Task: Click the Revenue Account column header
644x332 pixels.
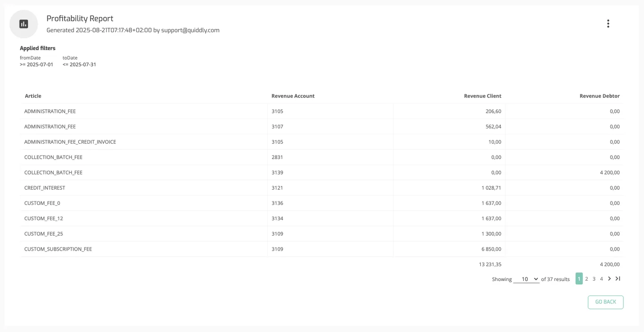Action: [293, 96]
